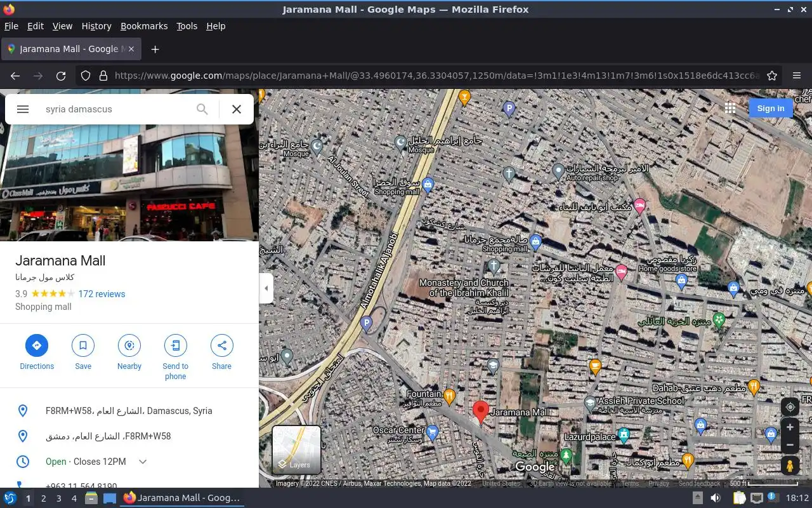Screen dimensions: 812x508
Task: Click the Street View pegman
Action: point(790,465)
